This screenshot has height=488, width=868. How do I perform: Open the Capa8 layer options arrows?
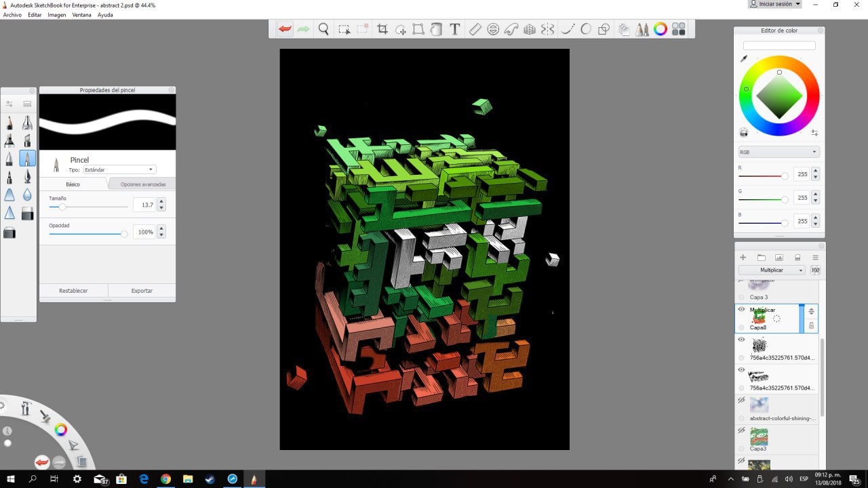click(811, 311)
